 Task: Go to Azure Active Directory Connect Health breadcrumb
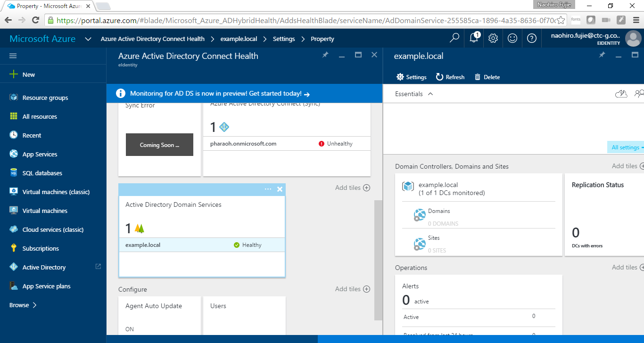(x=153, y=39)
